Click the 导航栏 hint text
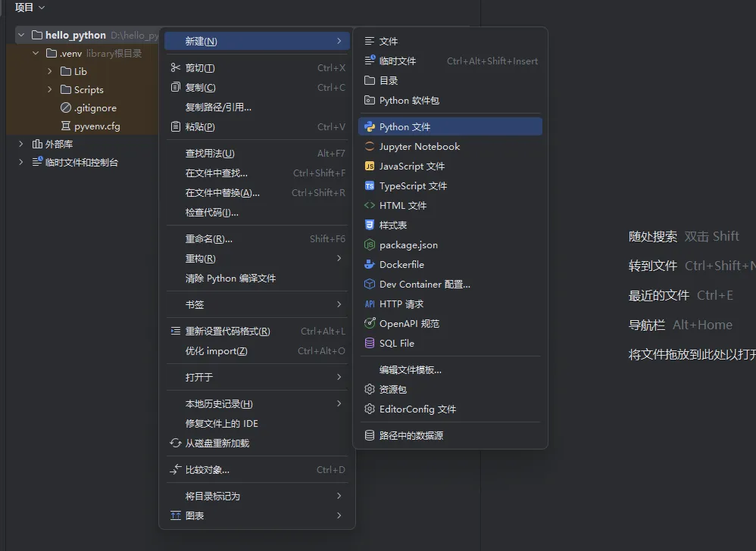This screenshot has height=551, width=756. [x=647, y=325]
